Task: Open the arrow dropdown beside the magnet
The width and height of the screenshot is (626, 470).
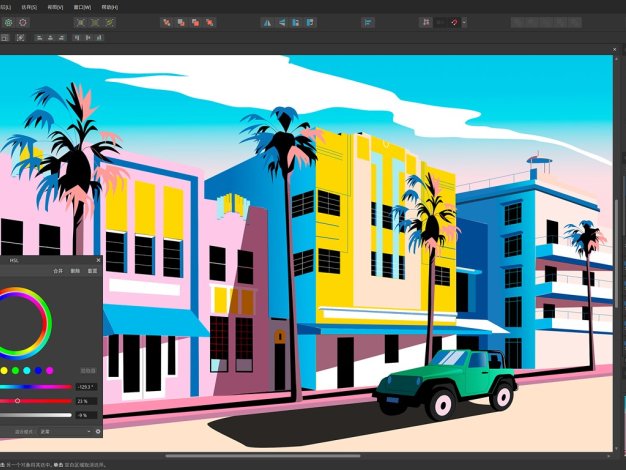Action: tap(464, 22)
